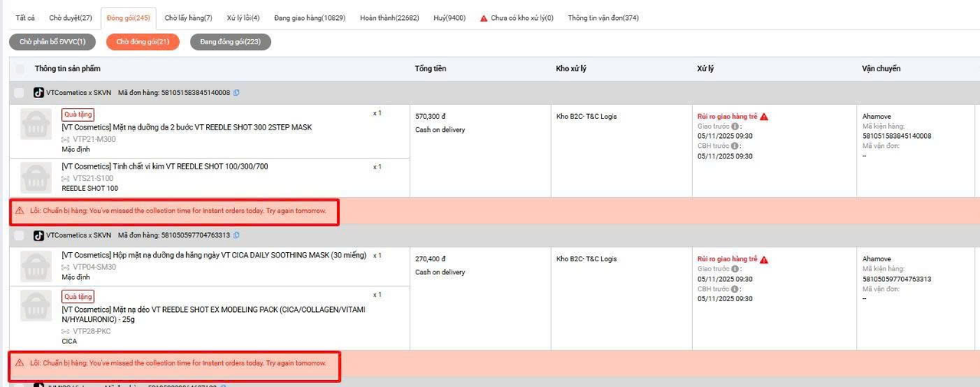Copy order ID 581051583845140008
Screen dimensions: 980x387
[x=237, y=93]
